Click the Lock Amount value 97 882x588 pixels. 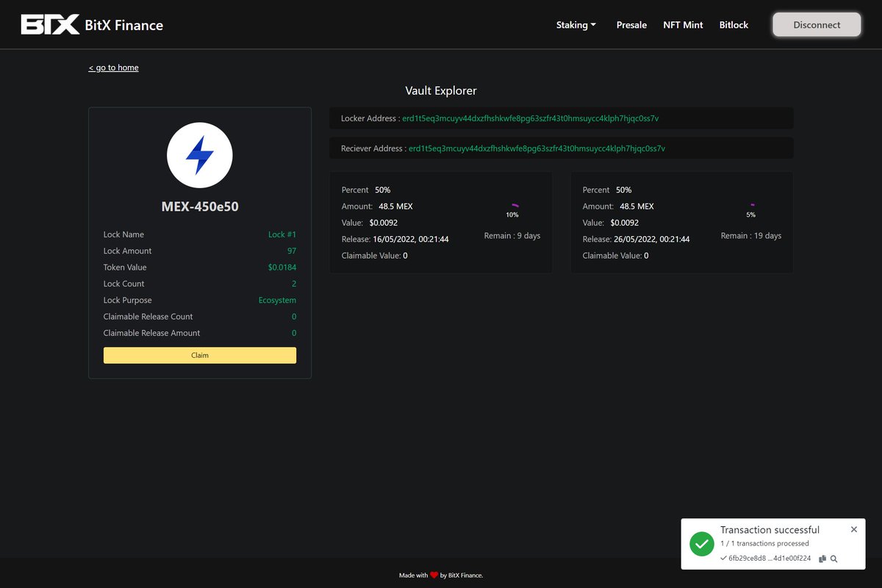[x=292, y=251]
